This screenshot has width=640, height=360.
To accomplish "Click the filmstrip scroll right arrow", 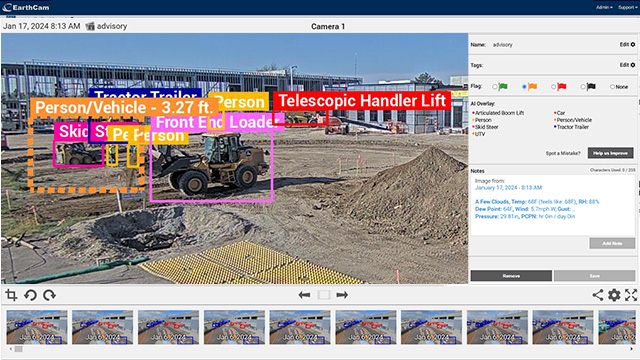I will [x=631, y=349].
